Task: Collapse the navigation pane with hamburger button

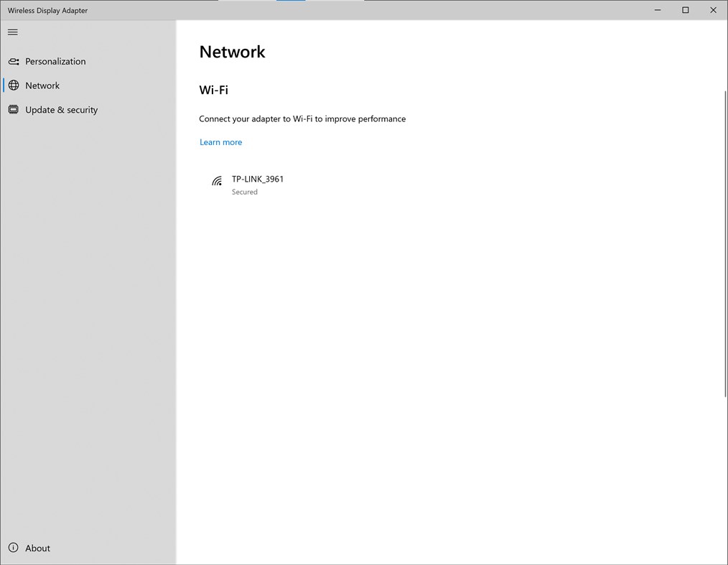Action: click(12, 32)
